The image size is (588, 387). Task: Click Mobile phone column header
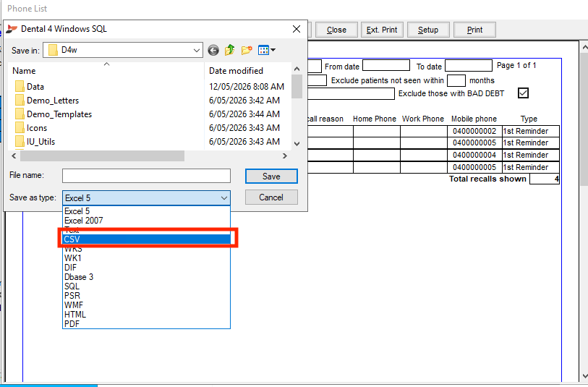(474, 119)
